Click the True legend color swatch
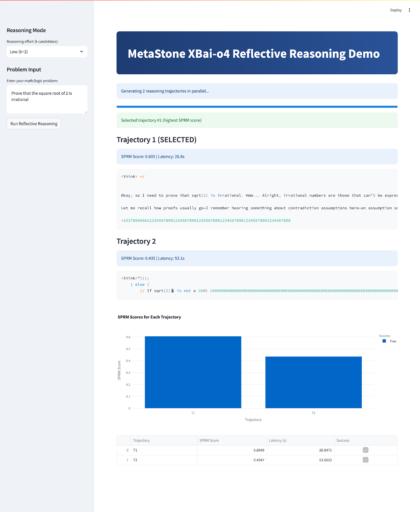Image resolution: width=420 pixels, height=512 pixels. click(x=384, y=341)
